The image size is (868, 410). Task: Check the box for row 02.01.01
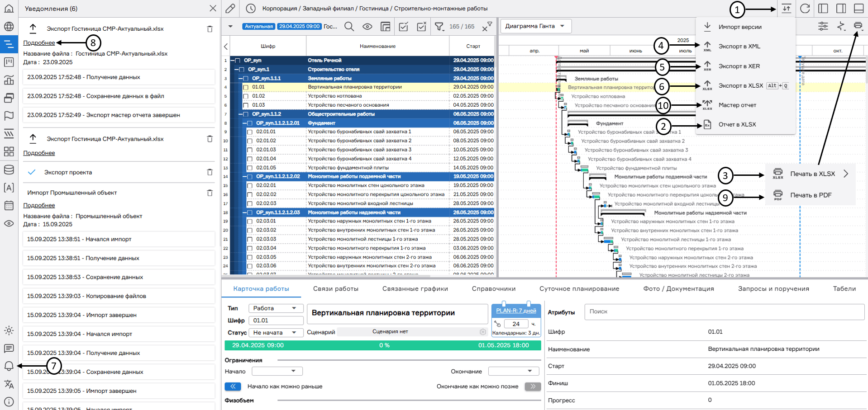[250, 132]
